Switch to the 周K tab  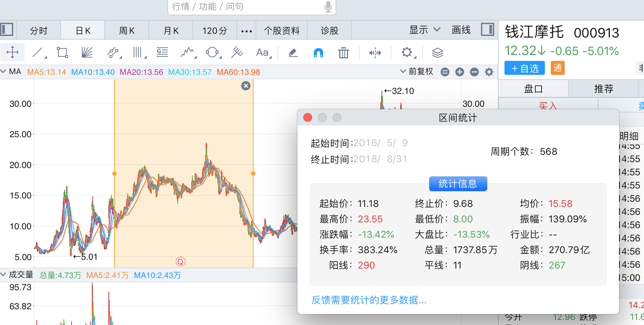point(127,31)
